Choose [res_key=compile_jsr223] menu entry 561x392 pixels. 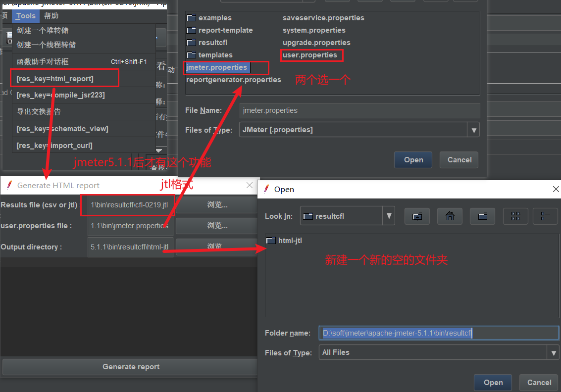(84, 95)
